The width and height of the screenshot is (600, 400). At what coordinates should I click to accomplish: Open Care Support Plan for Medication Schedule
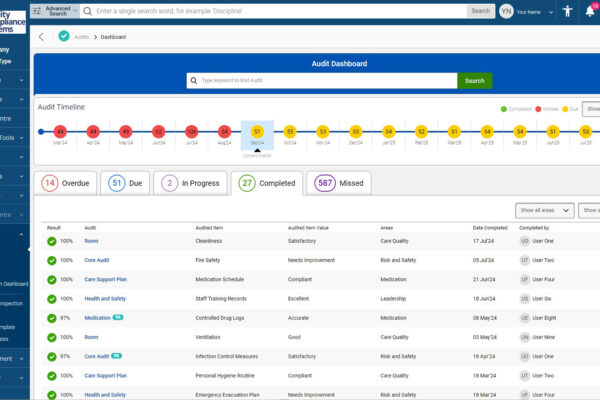(x=106, y=279)
